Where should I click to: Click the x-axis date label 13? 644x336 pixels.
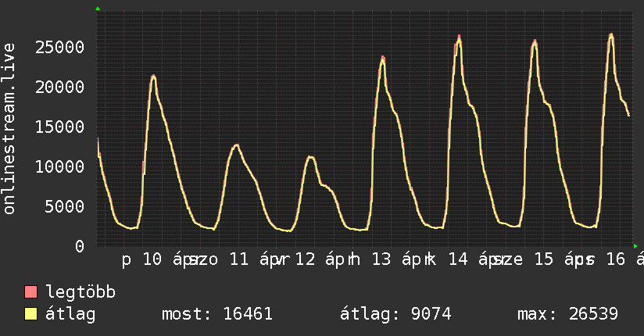(381, 259)
